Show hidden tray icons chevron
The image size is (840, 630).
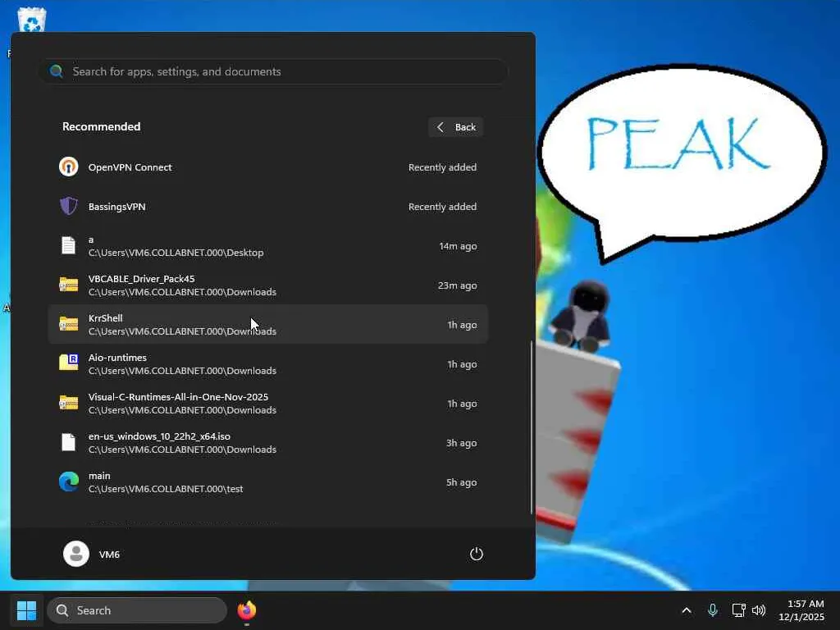click(687, 610)
